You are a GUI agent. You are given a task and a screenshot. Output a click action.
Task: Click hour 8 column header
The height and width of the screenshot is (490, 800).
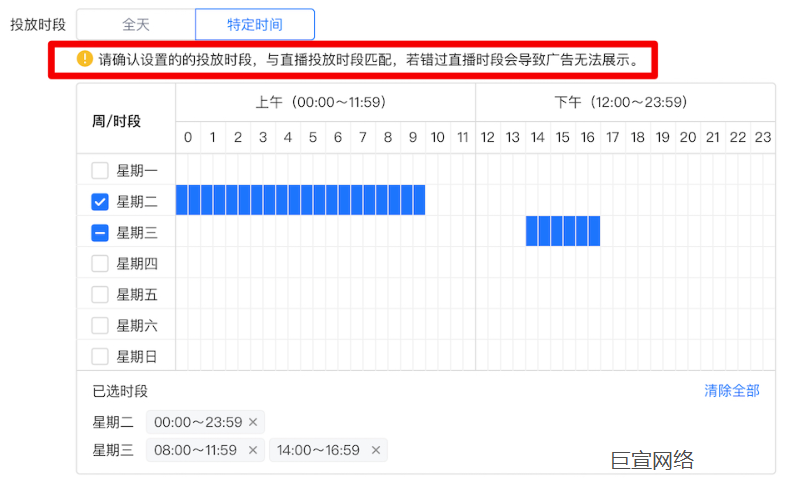coord(388,137)
